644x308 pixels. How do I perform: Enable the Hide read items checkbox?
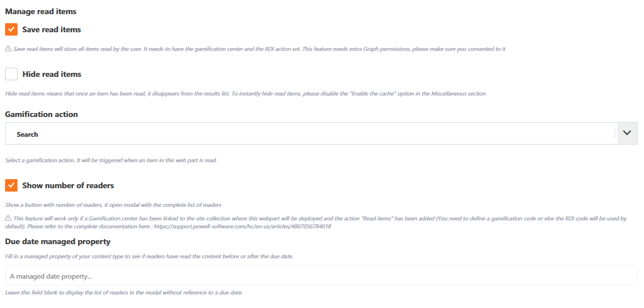click(x=11, y=74)
